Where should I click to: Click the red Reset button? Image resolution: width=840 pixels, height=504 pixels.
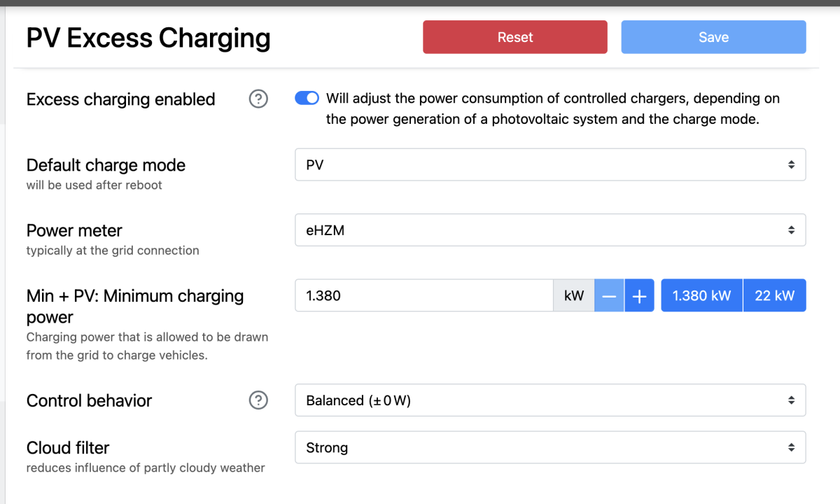(x=515, y=37)
